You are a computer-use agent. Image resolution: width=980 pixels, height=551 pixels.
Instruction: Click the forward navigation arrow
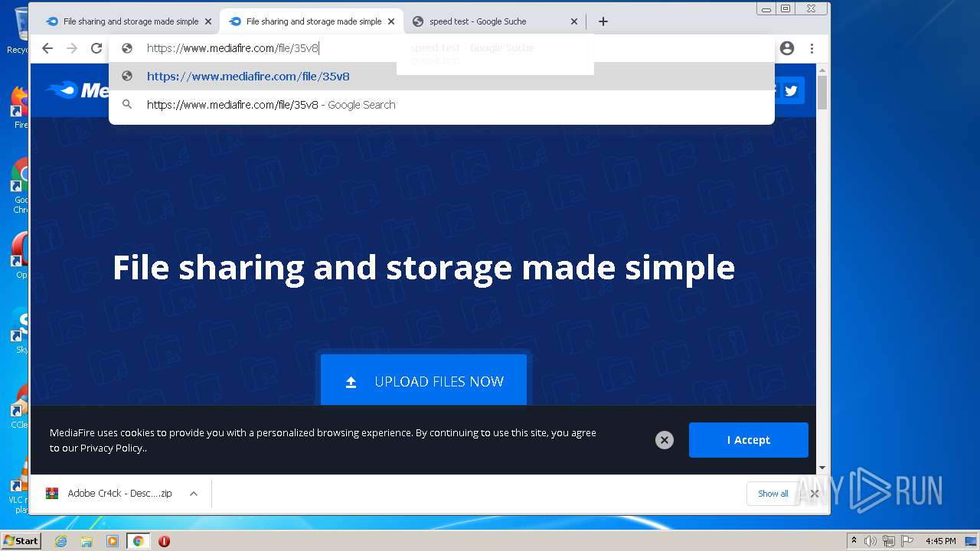click(x=72, y=48)
